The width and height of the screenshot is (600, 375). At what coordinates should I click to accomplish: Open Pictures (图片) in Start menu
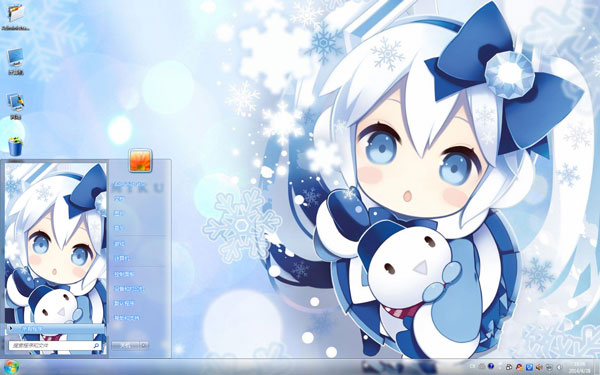pos(119,213)
